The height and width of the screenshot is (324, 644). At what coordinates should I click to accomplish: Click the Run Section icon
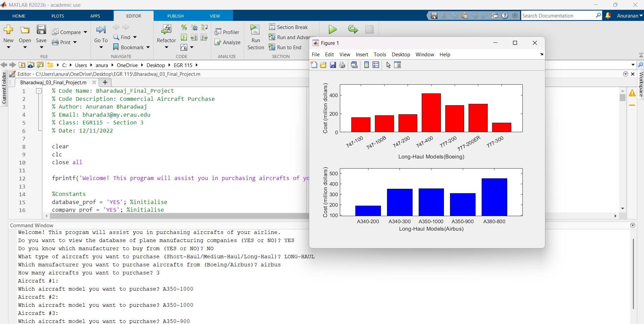[255, 30]
